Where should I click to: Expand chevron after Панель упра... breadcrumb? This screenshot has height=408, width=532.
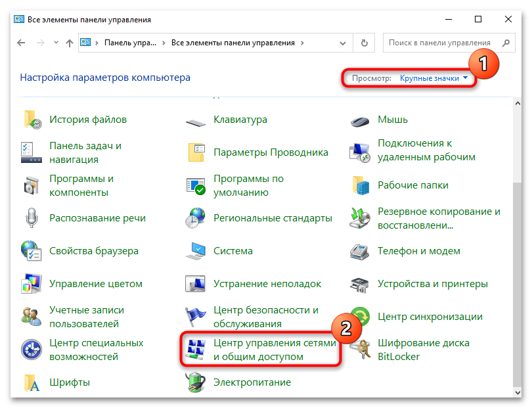pos(164,43)
